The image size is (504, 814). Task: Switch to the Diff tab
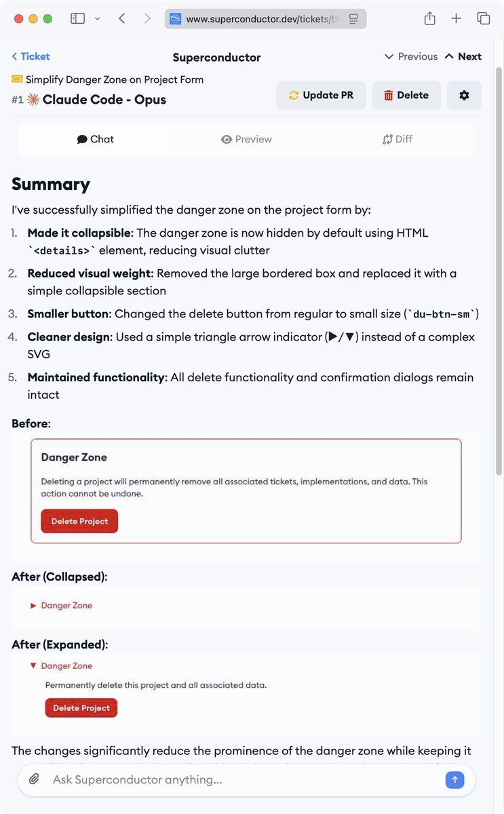[x=397, y=139]
